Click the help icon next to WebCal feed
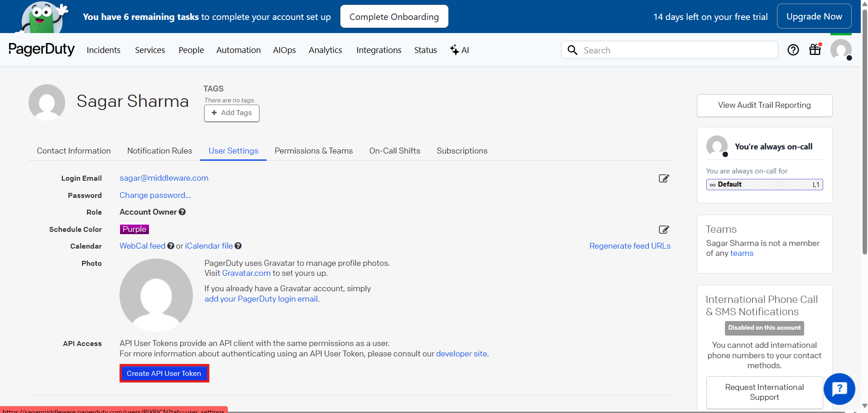868x413 pixels. (170, 246)
